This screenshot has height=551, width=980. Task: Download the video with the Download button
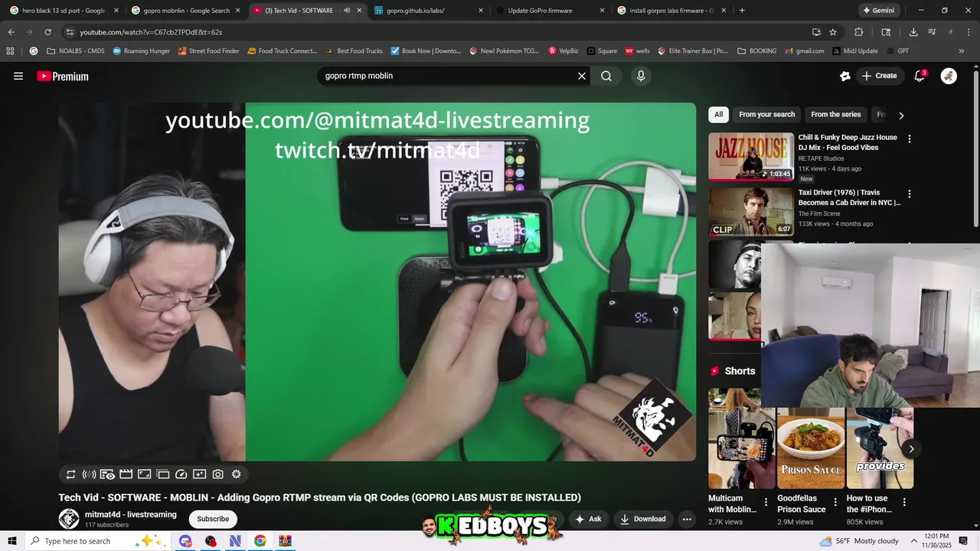tap(643, 519)
